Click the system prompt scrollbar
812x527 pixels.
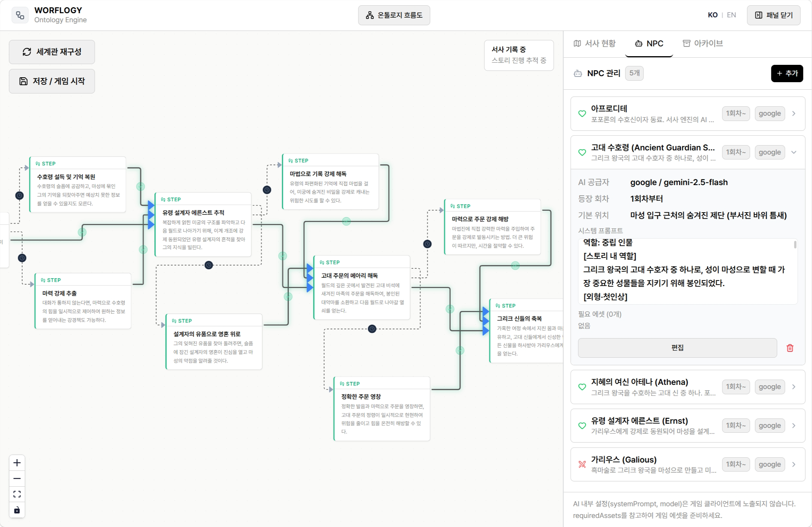(x=795, y=245)
